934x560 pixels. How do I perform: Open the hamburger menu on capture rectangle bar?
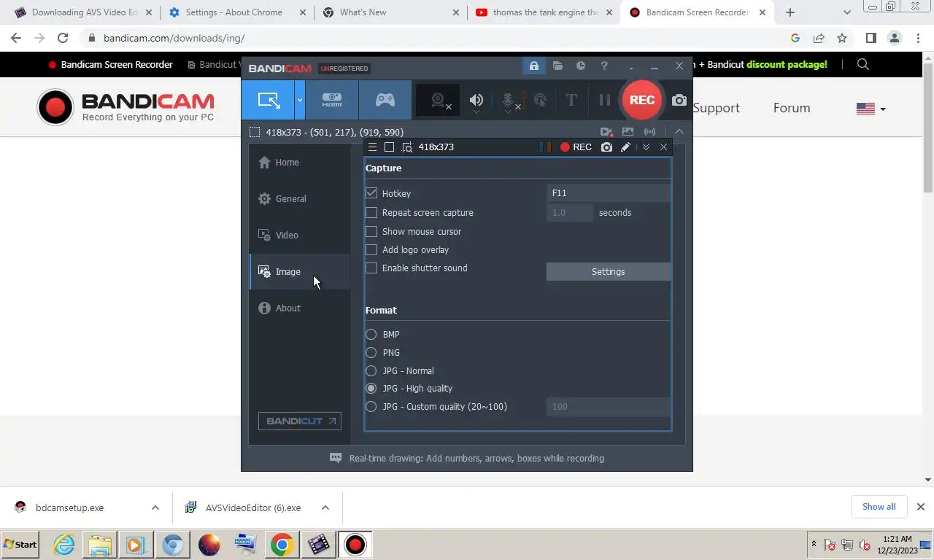click(372, 147)
